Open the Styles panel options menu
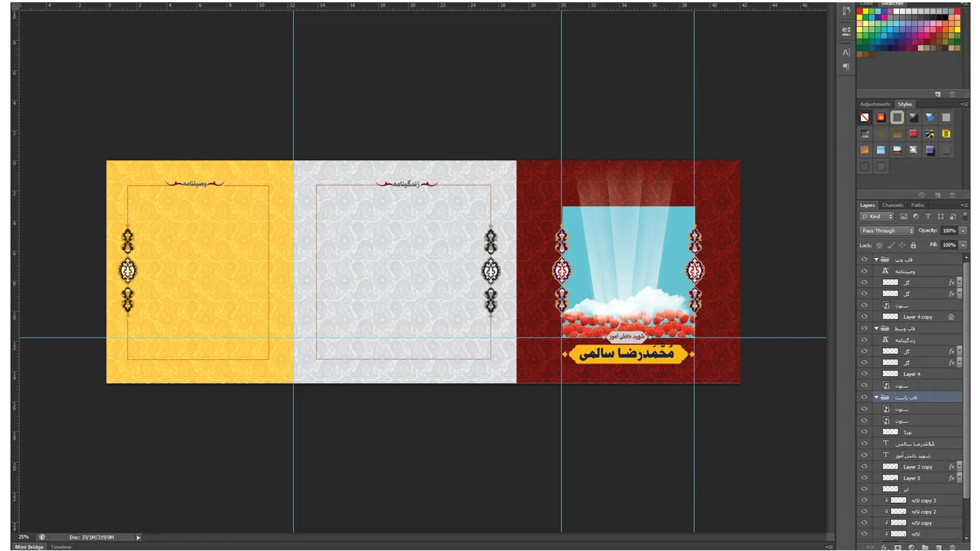 965,104
